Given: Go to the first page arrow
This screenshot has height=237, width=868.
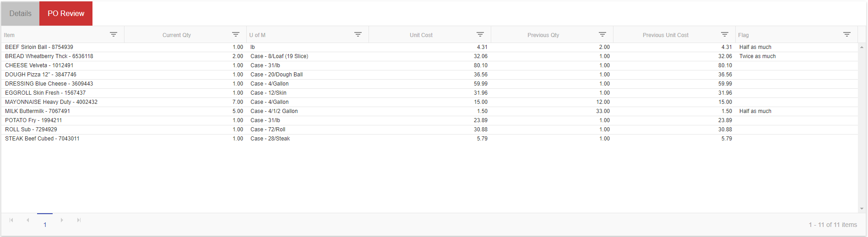Looking at the screenshot, I should tap(11, 220).
